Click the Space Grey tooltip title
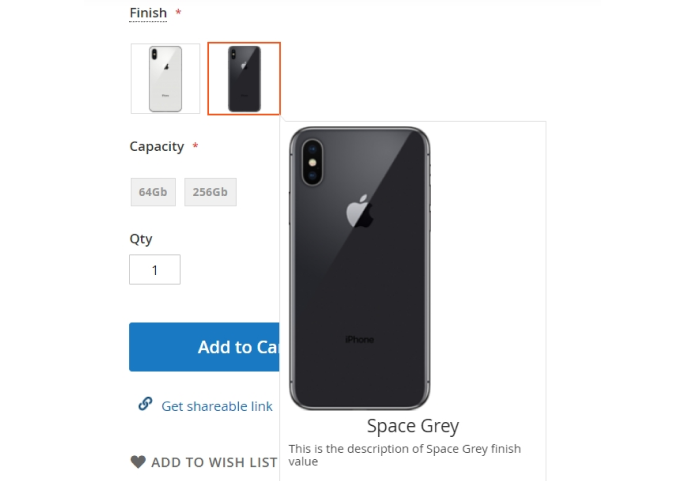685x481 pixels. [x=413, y=426]
